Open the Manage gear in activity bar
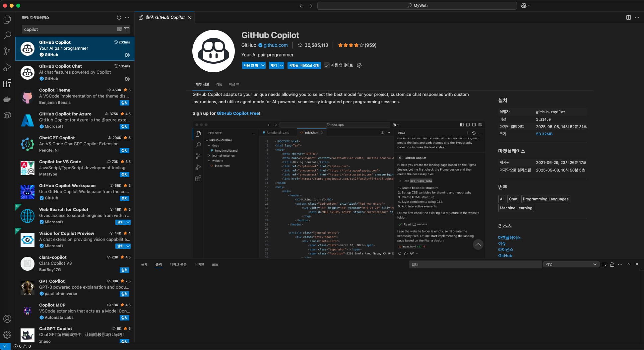This screenshot has height=350, width=644. 7,335
